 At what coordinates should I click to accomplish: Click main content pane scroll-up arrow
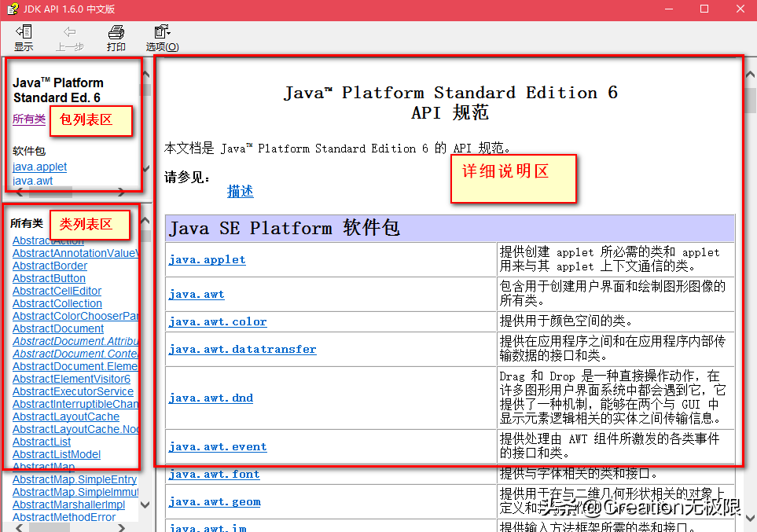pyautogui.click(x=750, y=75)
